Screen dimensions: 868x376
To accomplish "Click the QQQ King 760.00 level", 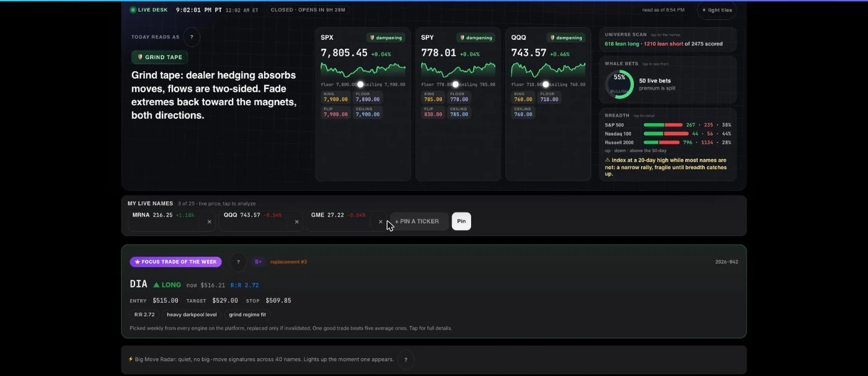I will pyautogui.click(x=523, y=97).
